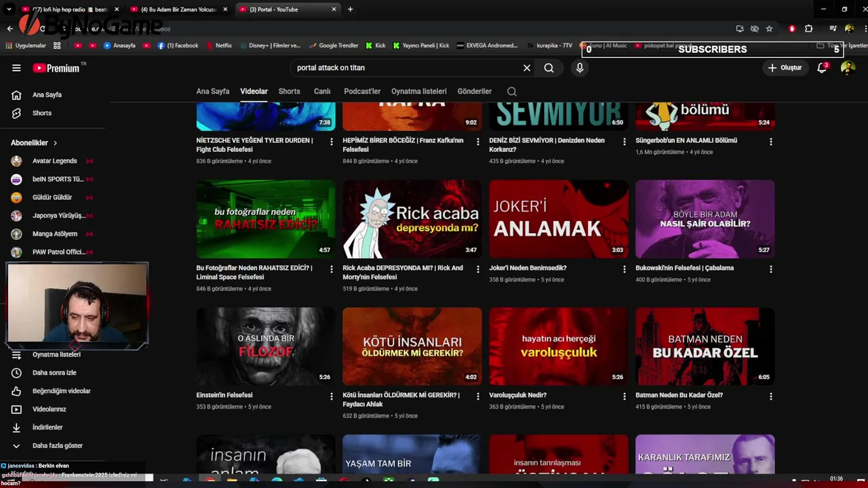Switch to Podcast'ler tab

pos(362,91)
